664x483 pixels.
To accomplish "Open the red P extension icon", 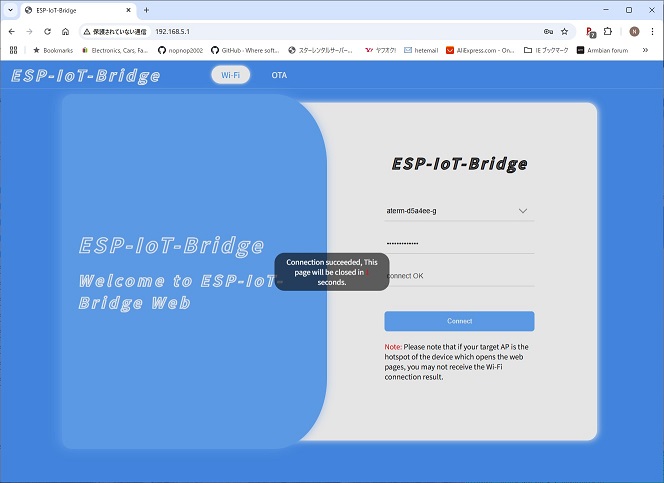I will [x=590, y=32].
